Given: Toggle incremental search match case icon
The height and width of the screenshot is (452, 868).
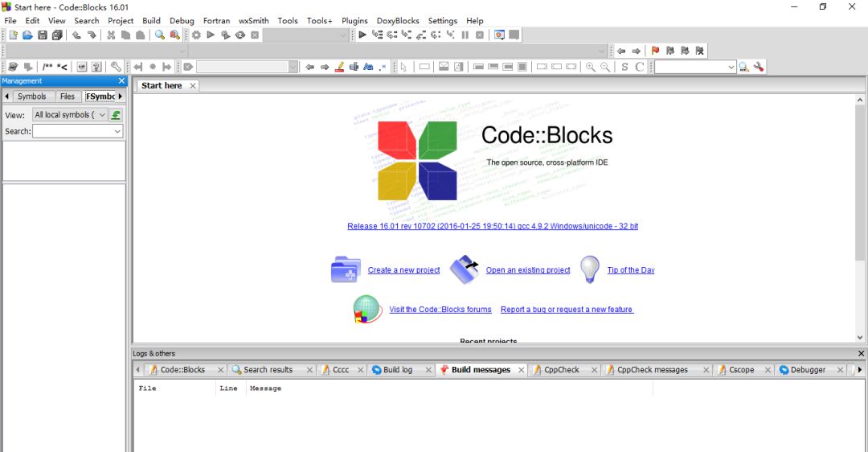Looking at the screenshot, I should click(x=368, y=67).
